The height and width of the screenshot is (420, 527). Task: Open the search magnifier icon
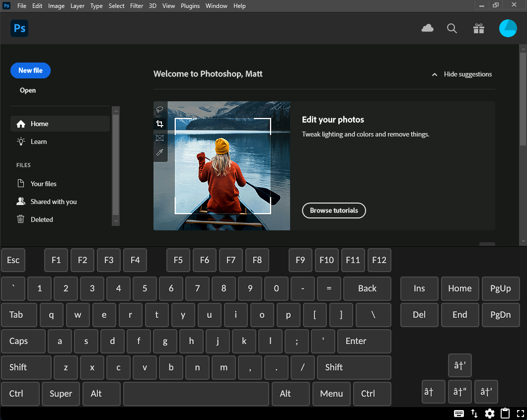pyautogui.click(x=452, y=28)
